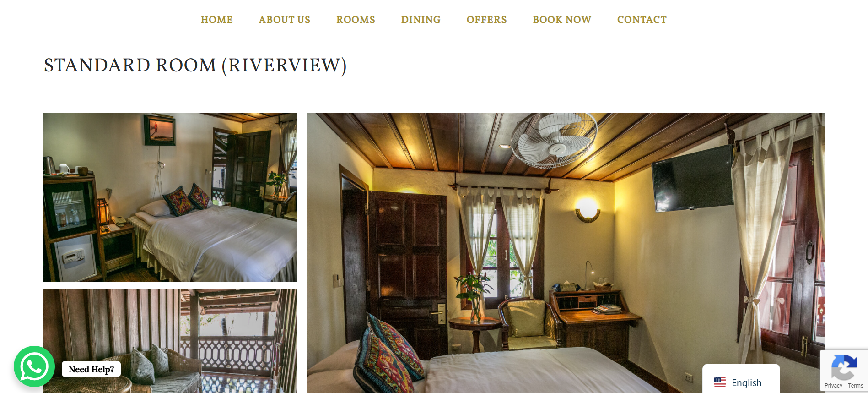Click the reCAPTCHA badge logo
This screenshot has height=393, width=868.
pos(844,367)
